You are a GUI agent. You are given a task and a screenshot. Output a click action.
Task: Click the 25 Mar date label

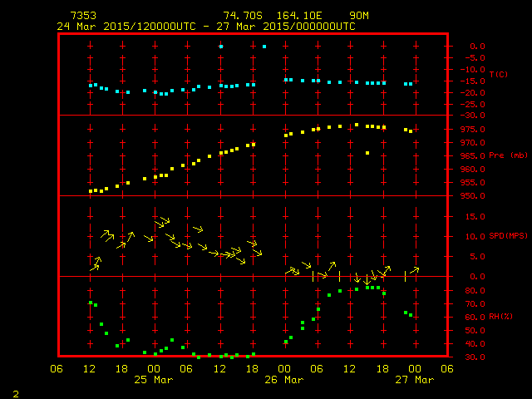[x=154, y=380]
